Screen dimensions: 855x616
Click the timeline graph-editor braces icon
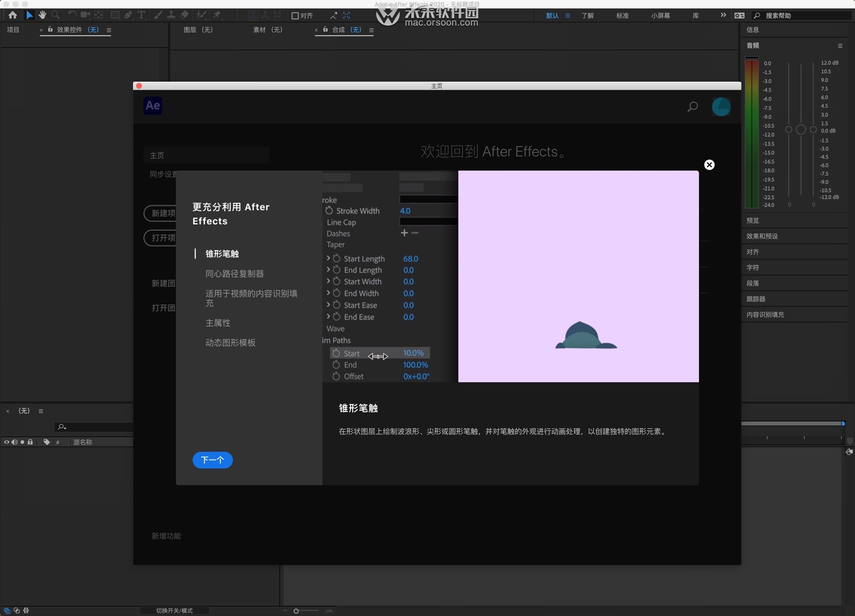click(x=26, y=610)
